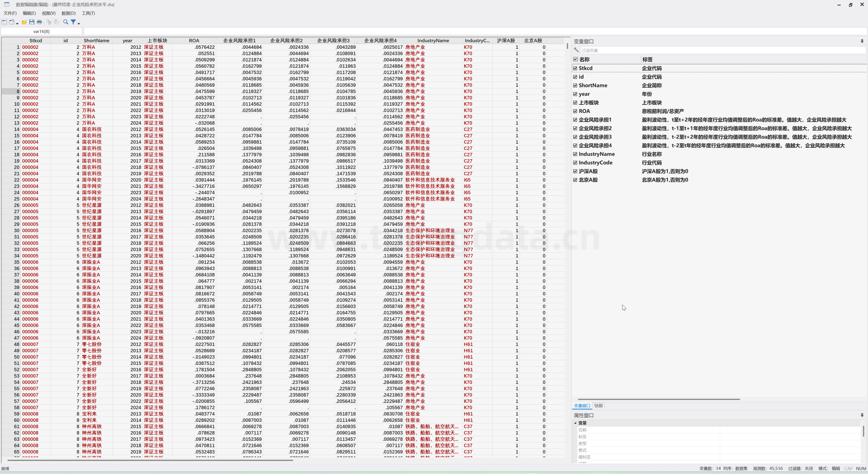Open the 视图(V) menu
This screenshot has height=474, width=868.
[48, 13]
